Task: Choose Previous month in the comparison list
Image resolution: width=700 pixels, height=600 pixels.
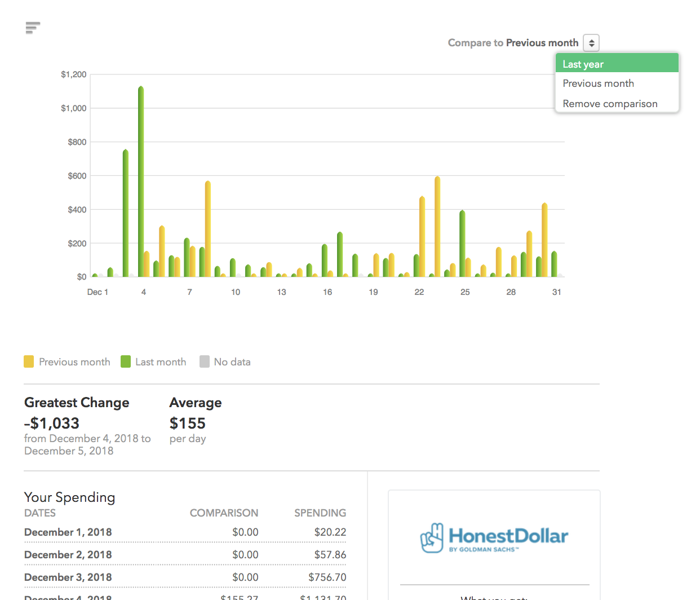Action: click(598, 83)
